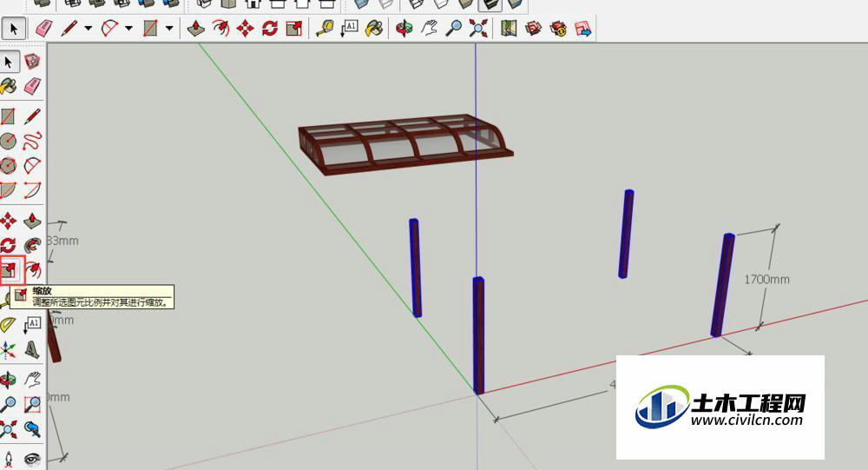This screenshot has width=868, height=470.
Task: Choose the Line pencil in the left palette
Action: (x=33, y=116)
